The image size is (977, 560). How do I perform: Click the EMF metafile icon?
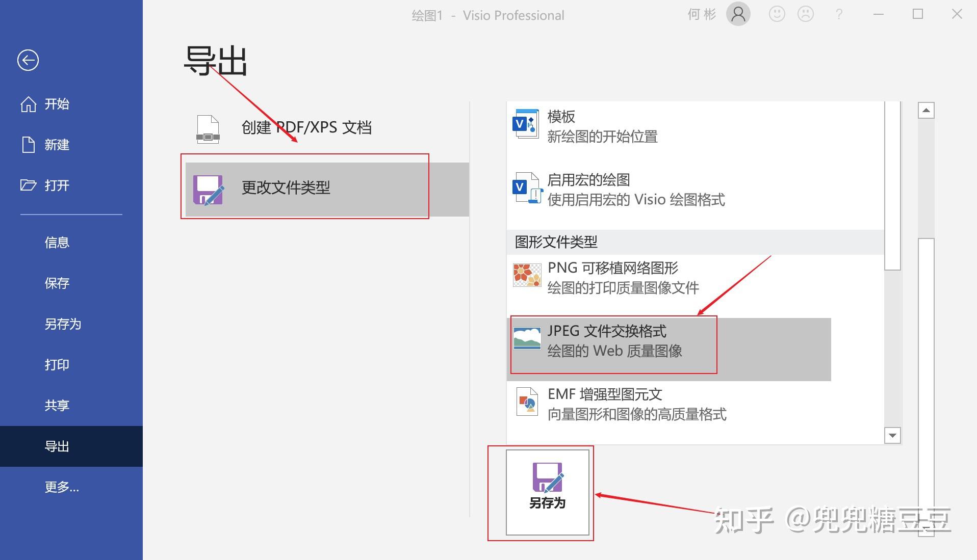527,402
